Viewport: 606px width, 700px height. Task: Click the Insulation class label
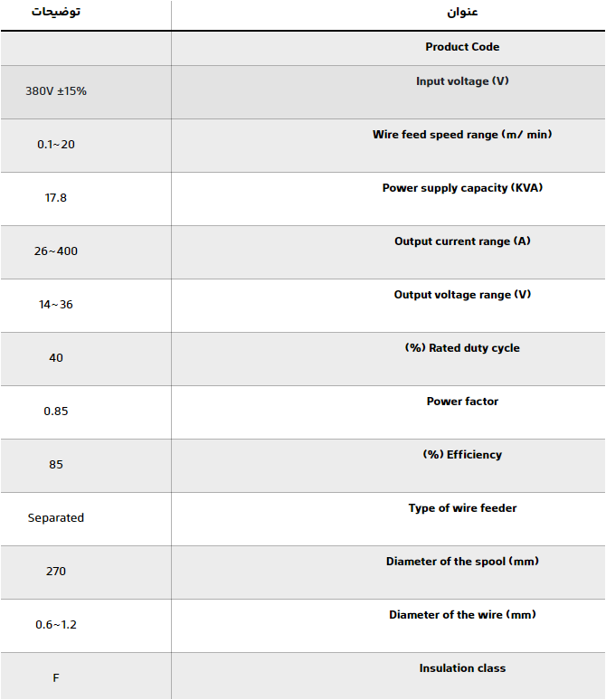462,668
